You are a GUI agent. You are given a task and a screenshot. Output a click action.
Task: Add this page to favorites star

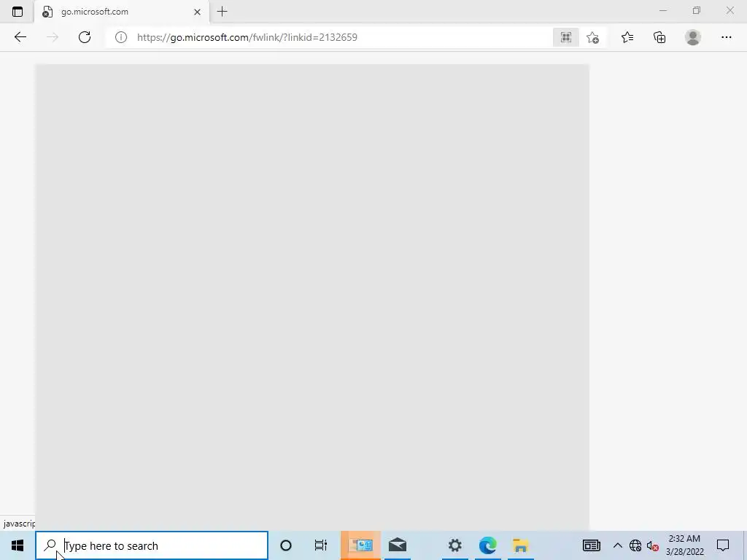click(x=592, y=37)
